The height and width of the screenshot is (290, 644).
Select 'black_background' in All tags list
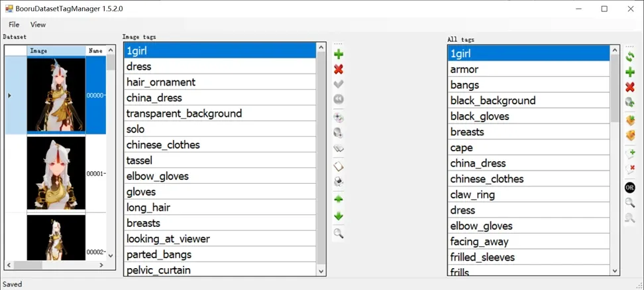tap(529, 100)
